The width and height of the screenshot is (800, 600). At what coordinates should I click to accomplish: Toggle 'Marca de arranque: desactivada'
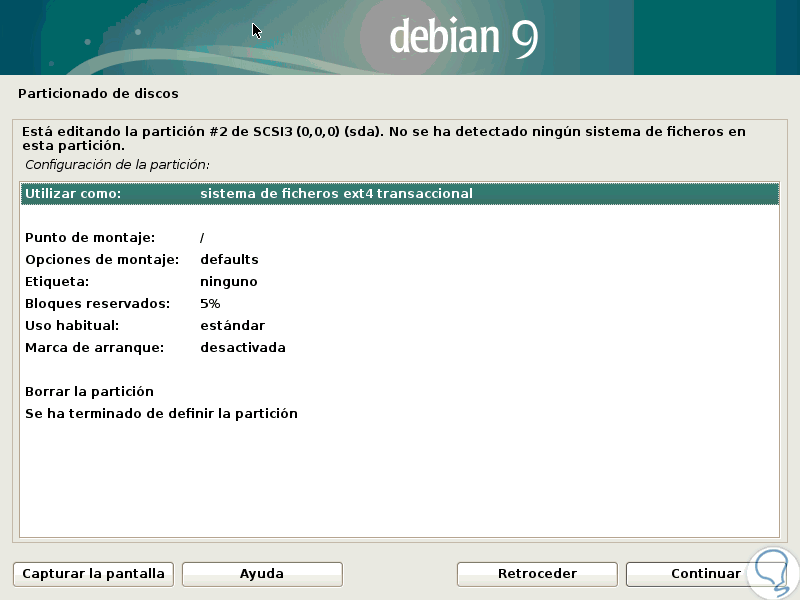click(399, 347)
